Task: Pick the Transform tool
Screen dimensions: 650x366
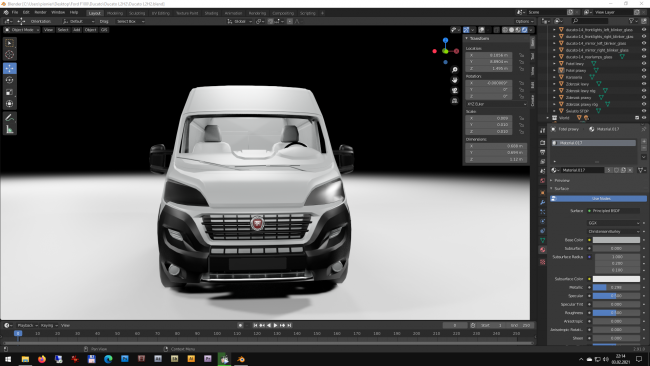Action: [x=10, y=104]
